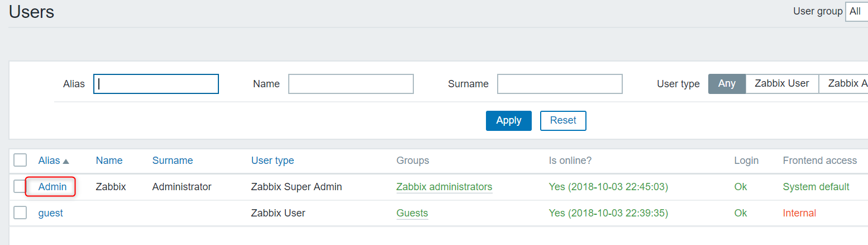Check the Admin user row checkbox

click(20, 186)
